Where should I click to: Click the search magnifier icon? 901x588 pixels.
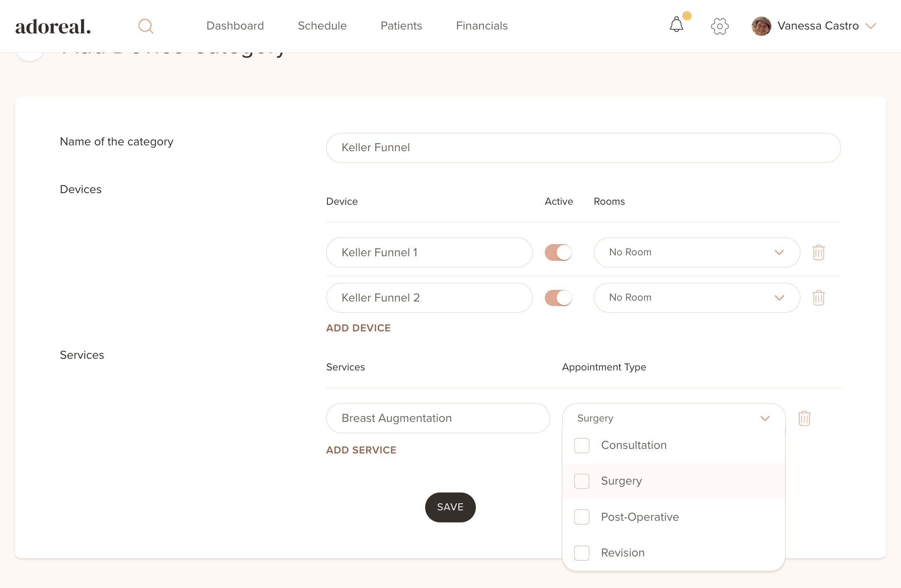tap(145, 26)
